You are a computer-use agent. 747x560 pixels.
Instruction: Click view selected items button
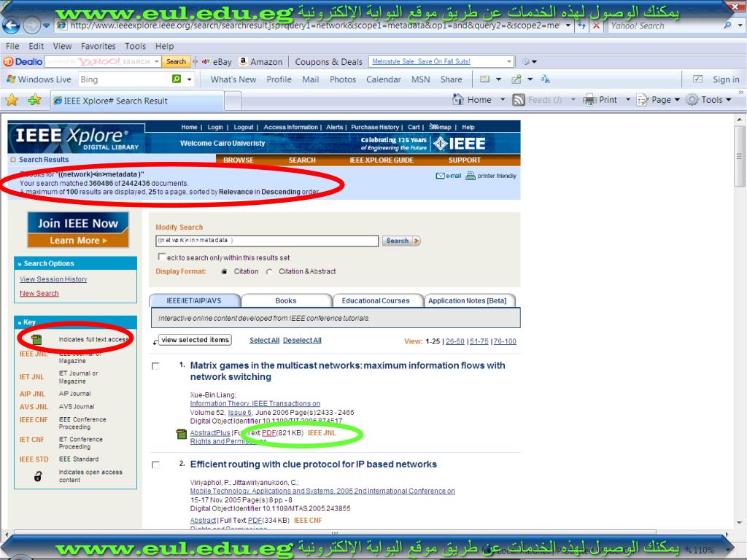click(x=195, y=340)
